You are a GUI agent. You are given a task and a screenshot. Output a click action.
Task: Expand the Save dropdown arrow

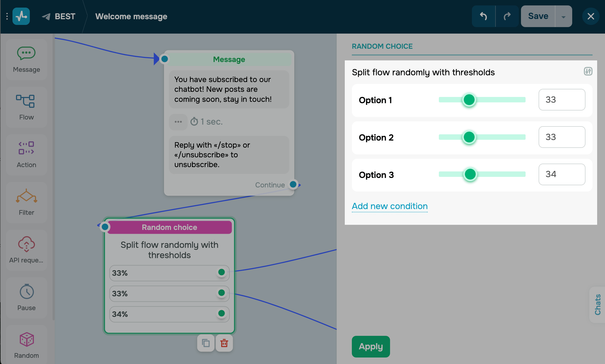[564, 17]
